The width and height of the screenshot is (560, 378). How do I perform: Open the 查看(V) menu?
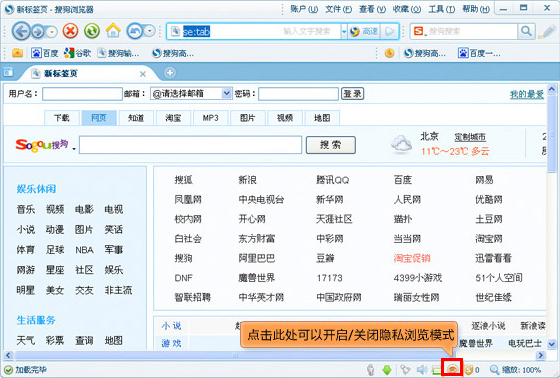tap(372, 9)
